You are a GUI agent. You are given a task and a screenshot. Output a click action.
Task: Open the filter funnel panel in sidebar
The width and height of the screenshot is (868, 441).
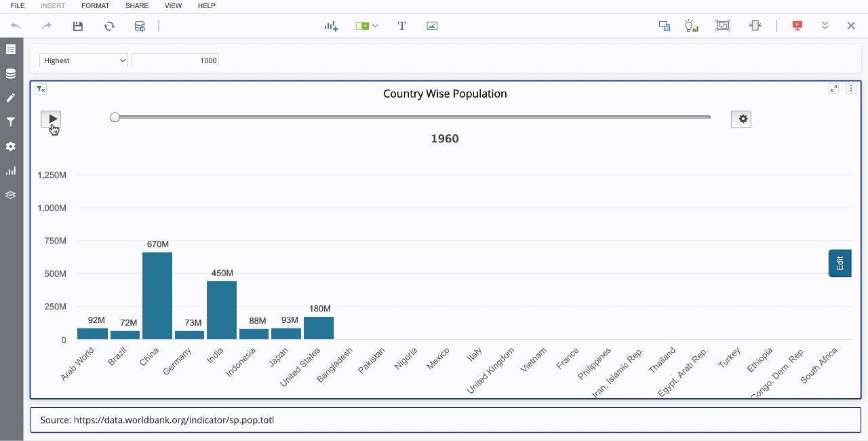click(11, 122)
